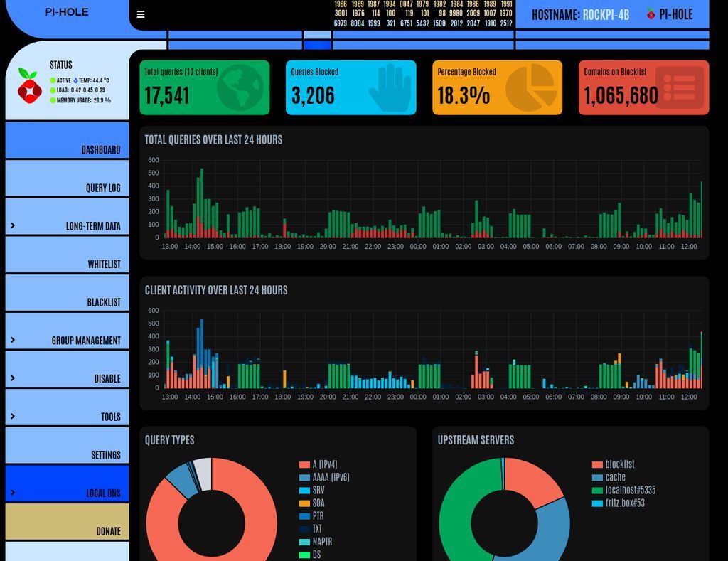Click the Client Activity Over Last 24 Hours heading
This screenshot has width=728, height=561.
(216, 290)
